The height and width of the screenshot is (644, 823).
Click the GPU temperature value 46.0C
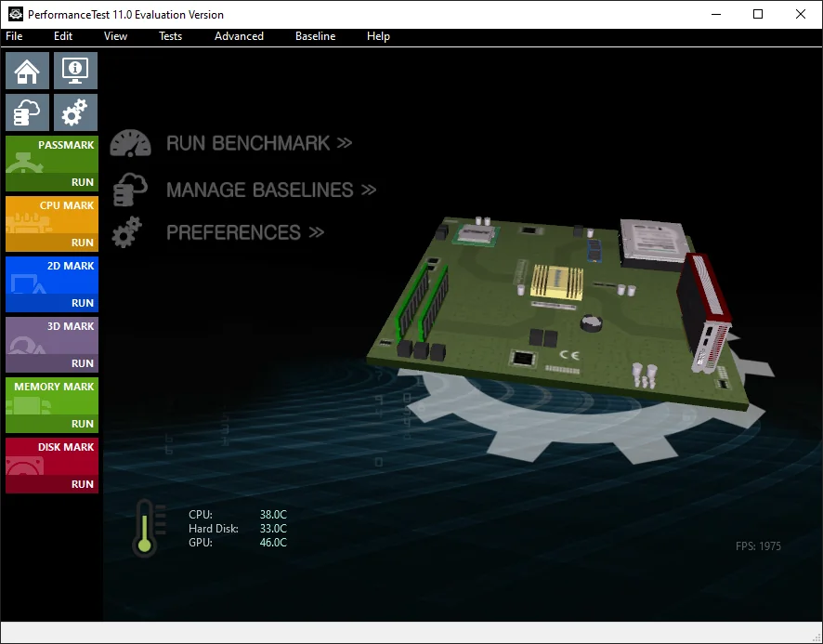coord(273,543)
